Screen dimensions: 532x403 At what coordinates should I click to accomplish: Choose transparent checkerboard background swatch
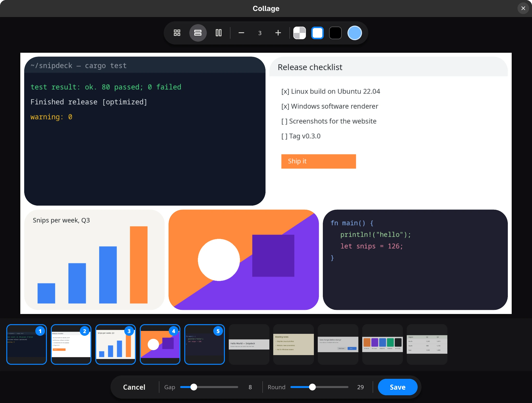pos(300,33)
